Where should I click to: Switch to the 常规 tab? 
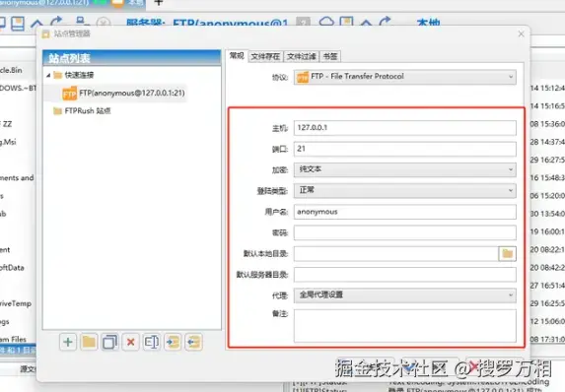(x=237, y=56)
